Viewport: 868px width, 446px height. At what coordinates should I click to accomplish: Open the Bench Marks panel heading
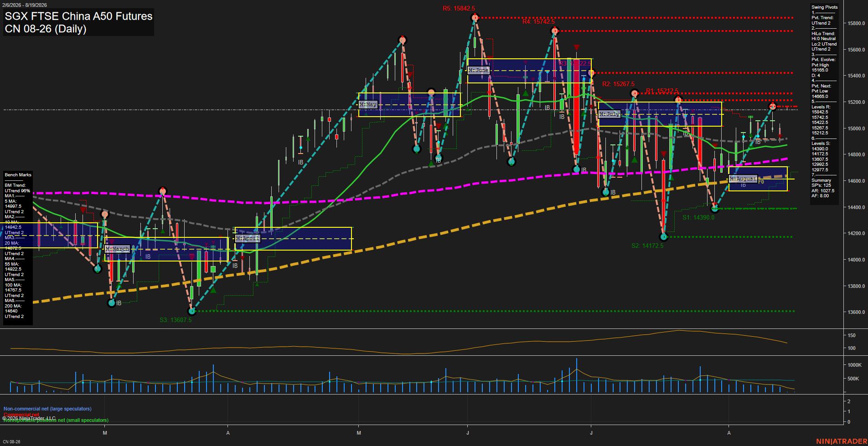pos(18,175)
